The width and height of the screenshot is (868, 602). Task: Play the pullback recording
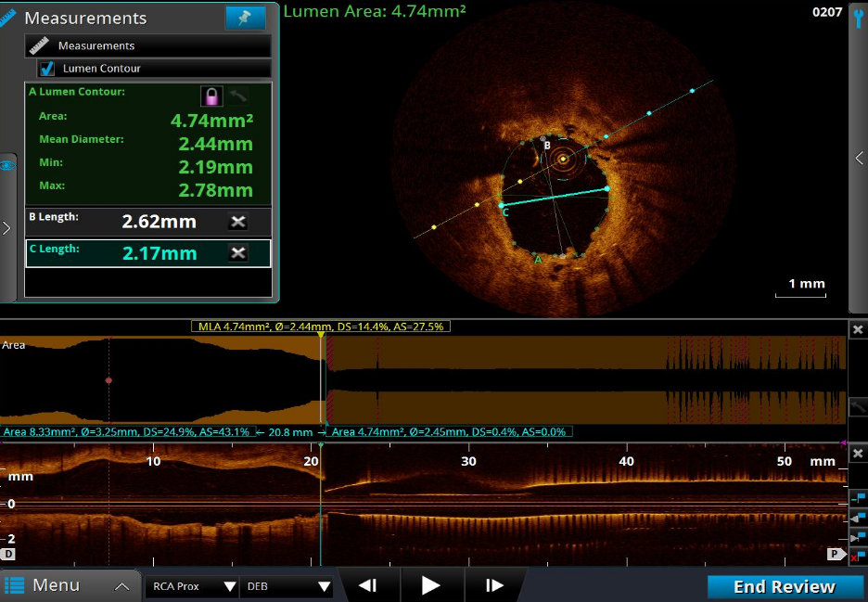[430, 585]
